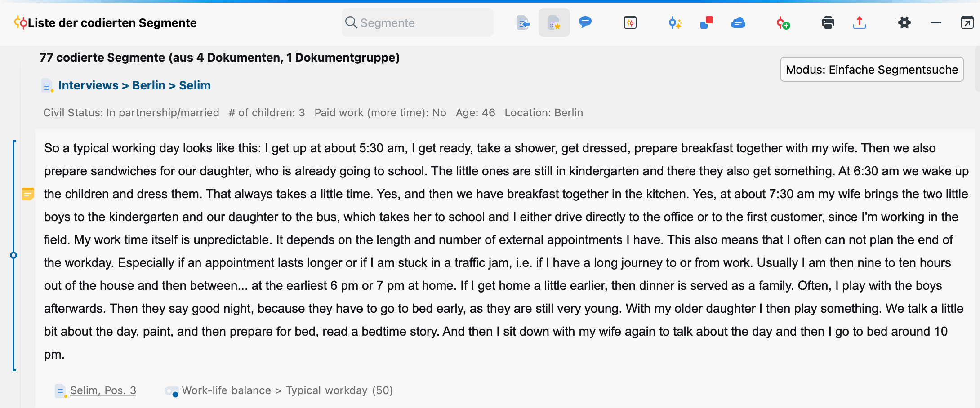Open settings with the gear icon
Image resolution: width=980 pixels, height=408 pixels.
tap(904, 22)
